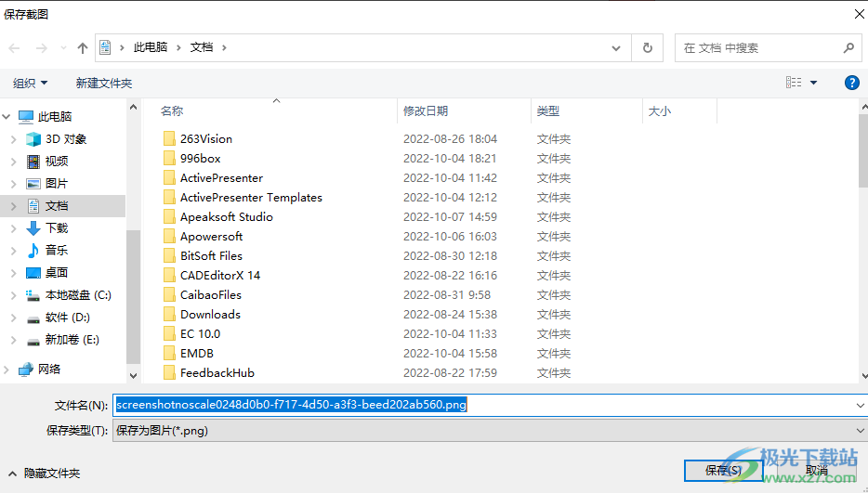Click folder icon of Downloads
868x493 pixels.
(x=169, y=314)
